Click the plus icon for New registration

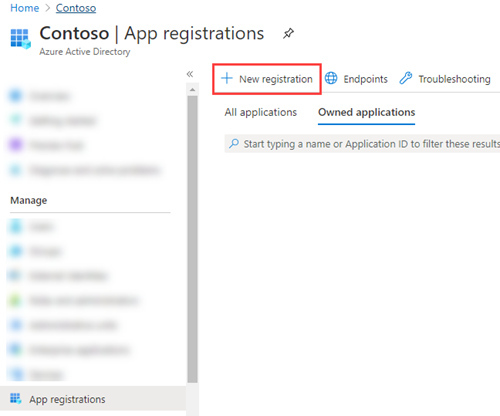[x=227, y=78]
